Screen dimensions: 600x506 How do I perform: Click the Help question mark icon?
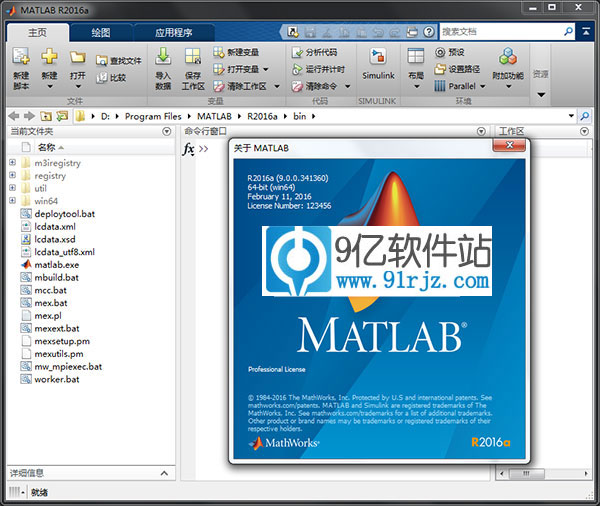point(429,32)
